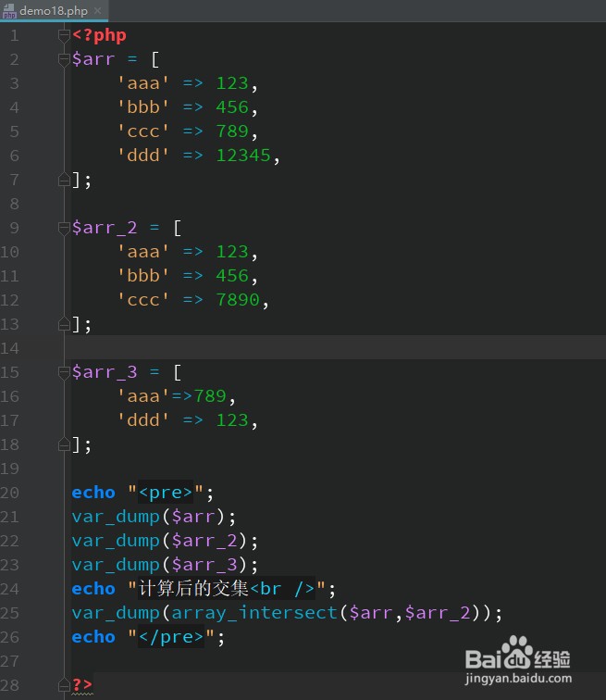The width and height of the screenshot is (606, 700).
Task: Click the 'ccc' key on line 5
Action: tap(143, 131)
